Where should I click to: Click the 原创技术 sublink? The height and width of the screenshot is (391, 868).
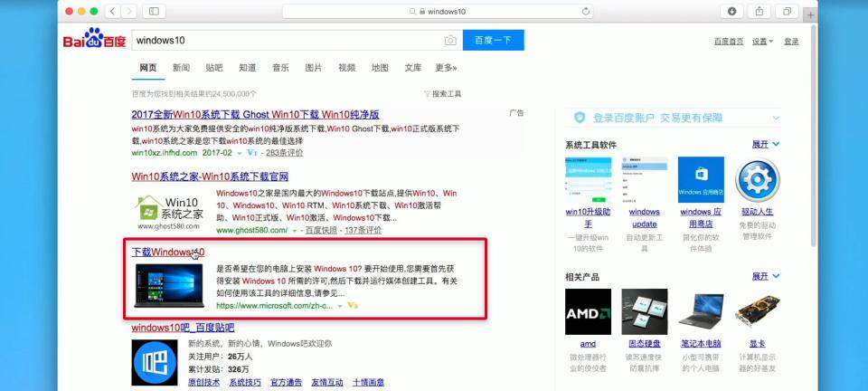(x=203, y=383)
